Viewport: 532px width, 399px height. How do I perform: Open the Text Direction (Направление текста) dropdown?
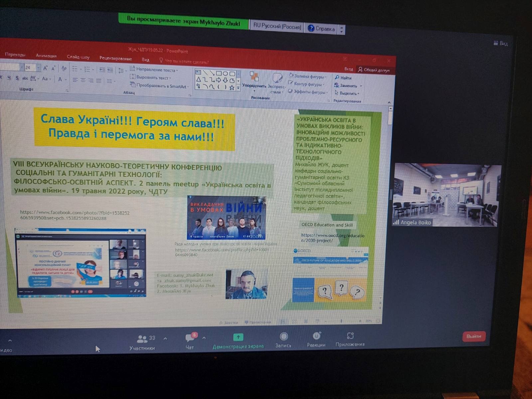click(154, 69)
